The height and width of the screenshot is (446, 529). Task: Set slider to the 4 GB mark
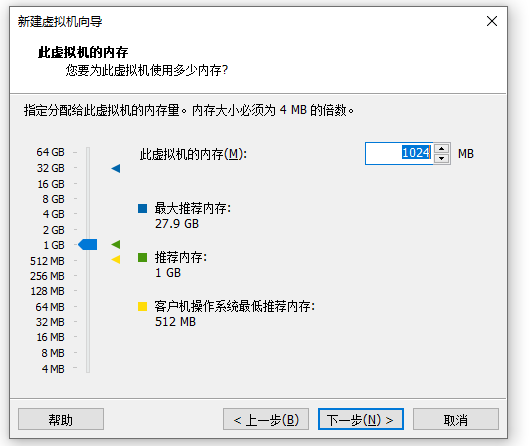pos(88,214)
